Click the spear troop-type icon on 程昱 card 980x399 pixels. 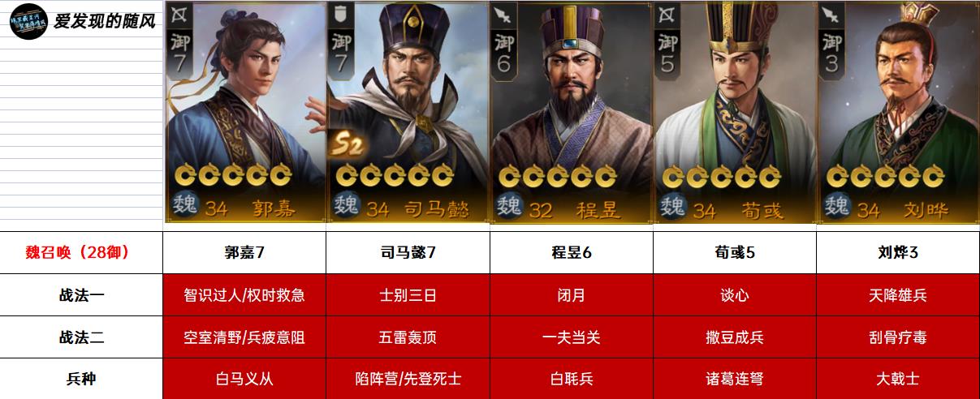point(504,13)
